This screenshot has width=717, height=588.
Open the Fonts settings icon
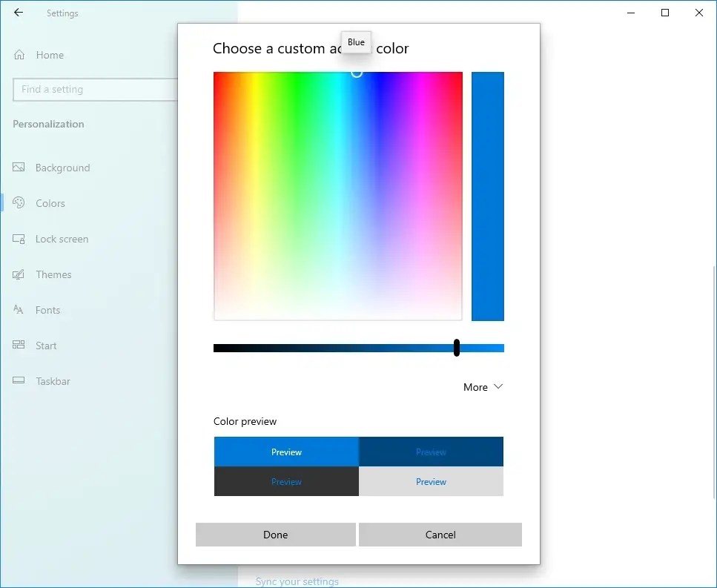tap(17, 310)
